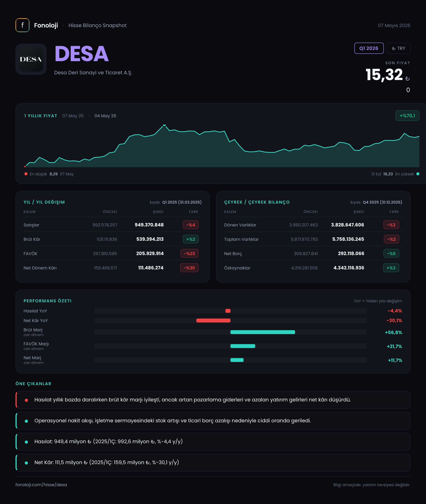Click the 15,32 last price value
The width and height of the screenshot is (426, 504).
(384, 75)
